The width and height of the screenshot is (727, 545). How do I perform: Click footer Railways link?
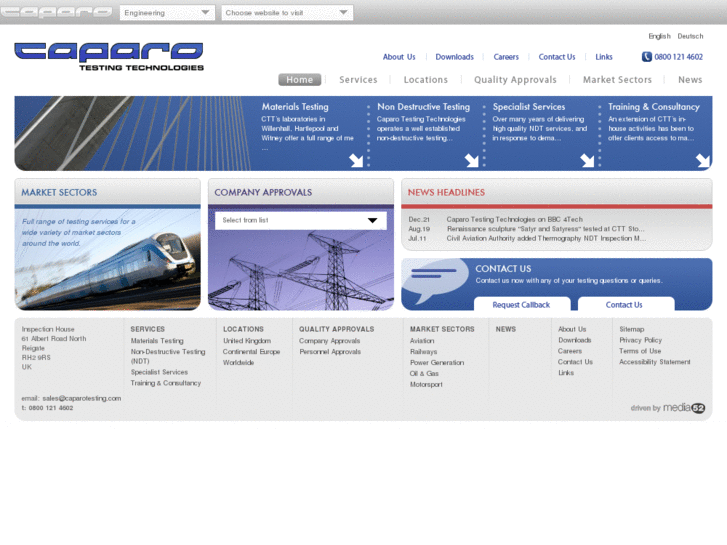423,352
